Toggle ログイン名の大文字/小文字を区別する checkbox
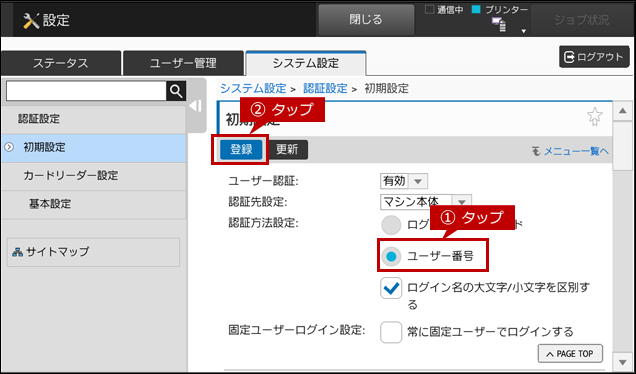 pos(391,288)
